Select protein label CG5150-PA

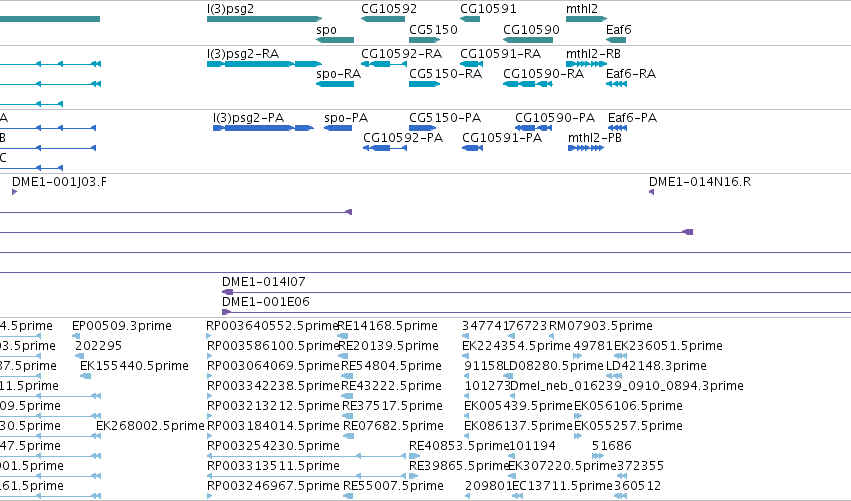(x=445, y=118)
